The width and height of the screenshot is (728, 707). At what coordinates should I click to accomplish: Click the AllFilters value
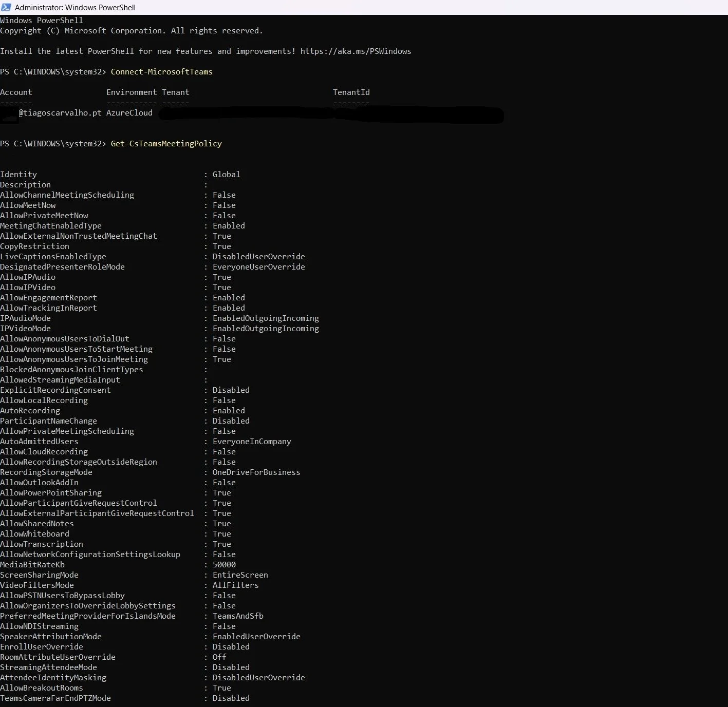coord(235,585)
